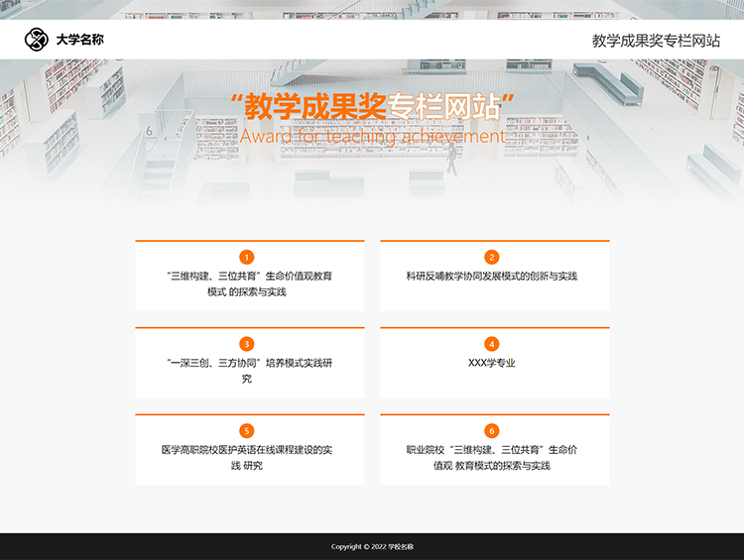Click the orange number 4 badge
Image resolution: width=744 pixels, height=560 pixels.
tap(492, 344)
